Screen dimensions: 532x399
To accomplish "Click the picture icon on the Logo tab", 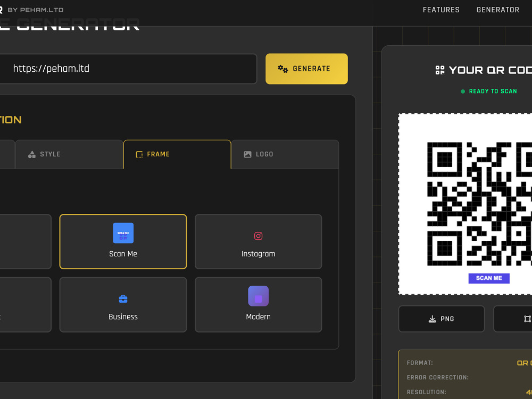I will click(x=248, y=154).
